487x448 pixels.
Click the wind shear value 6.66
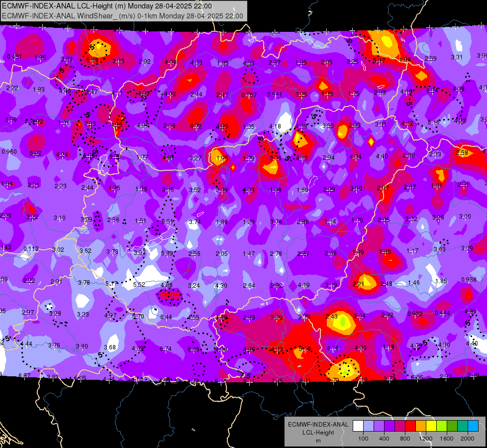194,349
